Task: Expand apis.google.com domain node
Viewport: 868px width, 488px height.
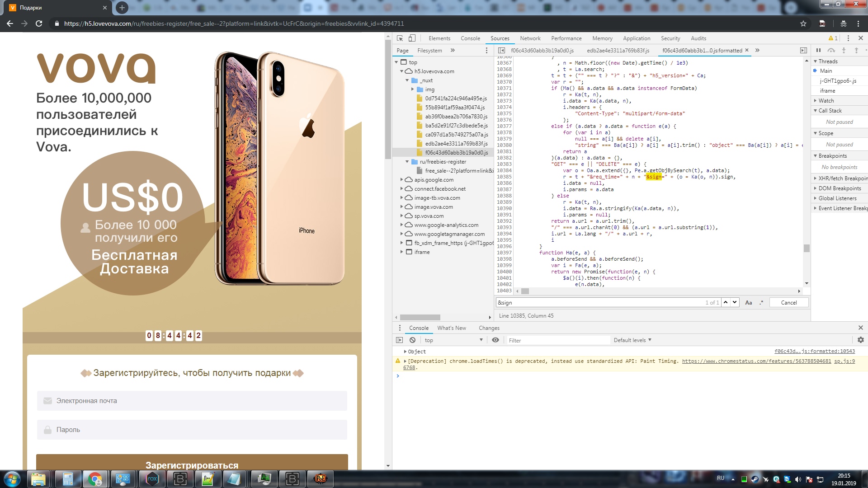Action: pyautogui.click(x=401, y=180)
